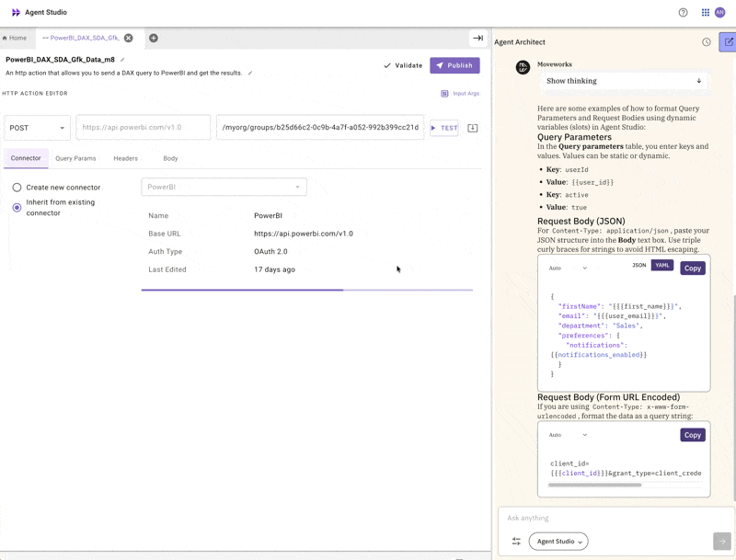This screenshot has height=560, width=736.
Task: Run the TEST button
Action: [444, 128]
